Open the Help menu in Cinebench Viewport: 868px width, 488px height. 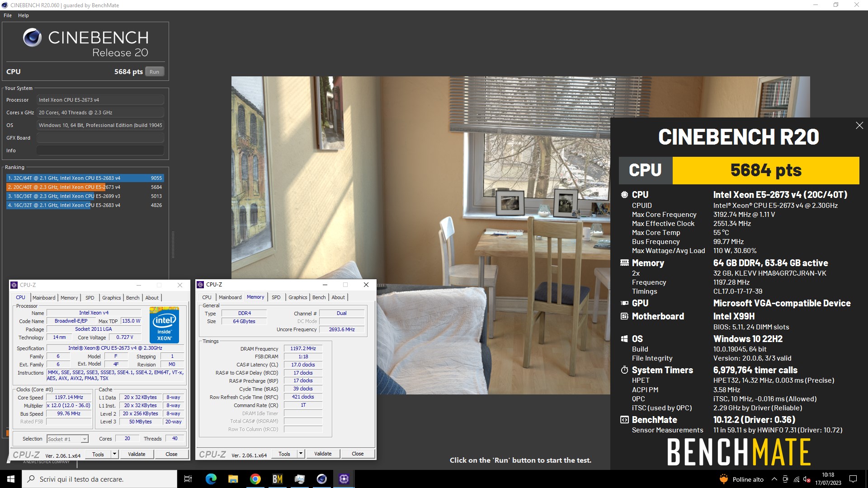click(x=24, y=15)
